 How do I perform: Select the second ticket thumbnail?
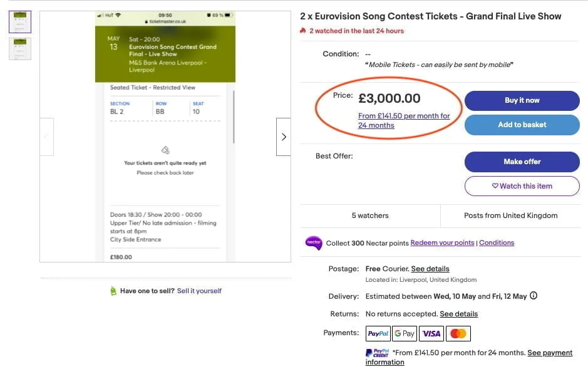[x=20, y=49]
